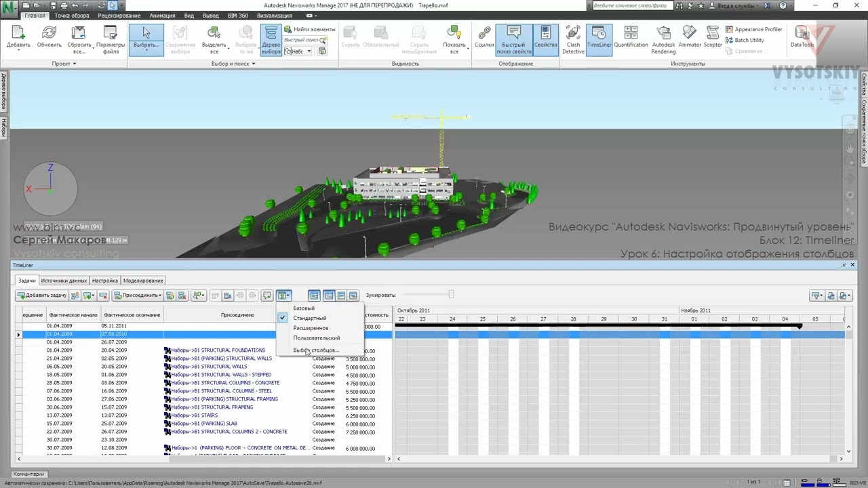
Task: Open Параметры файла (File options)
Action: coord(110,41)
